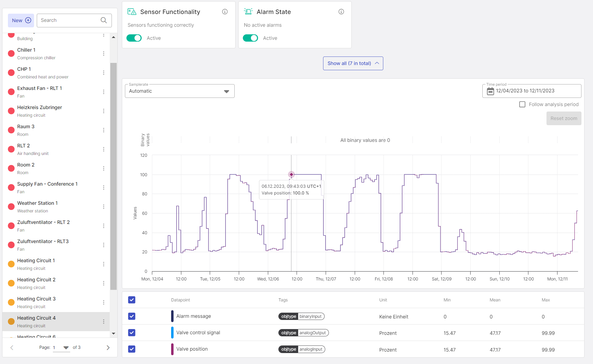Click list scrollbar down arrow
This screenshot has width=593, height=364.
coord(113,334)
